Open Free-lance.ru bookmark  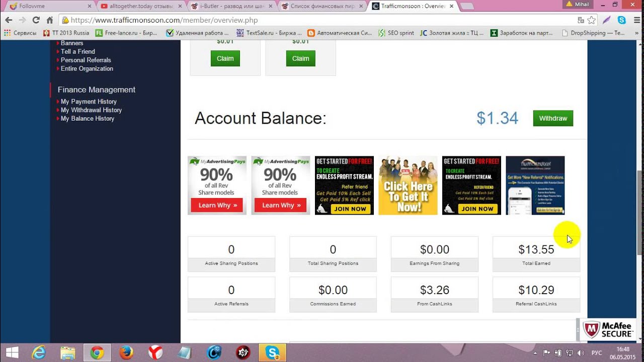(126, 33)
